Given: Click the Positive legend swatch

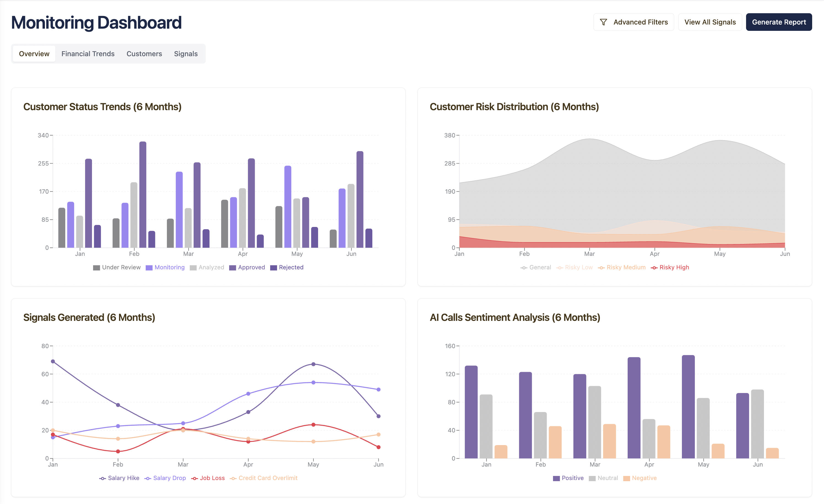Looking at the screenshot, I should pyautogui.click(x=557, y=478).
